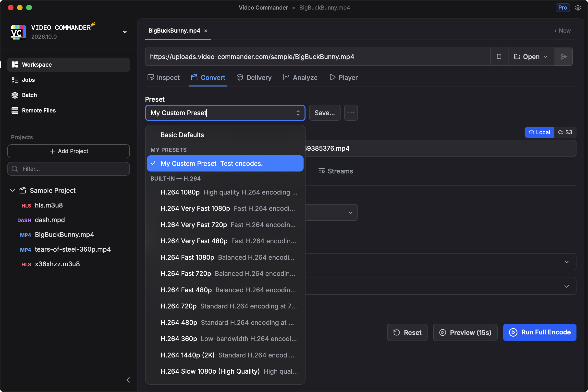
Task: Select Local output destination
Action: coord(539,132)
